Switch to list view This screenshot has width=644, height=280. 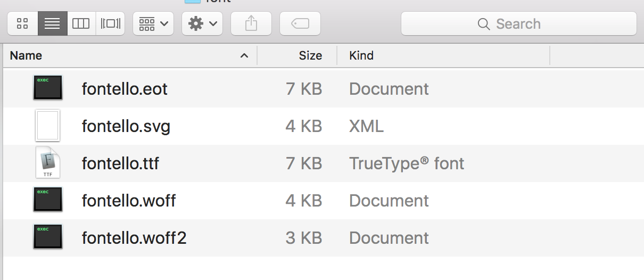point(52,24)
